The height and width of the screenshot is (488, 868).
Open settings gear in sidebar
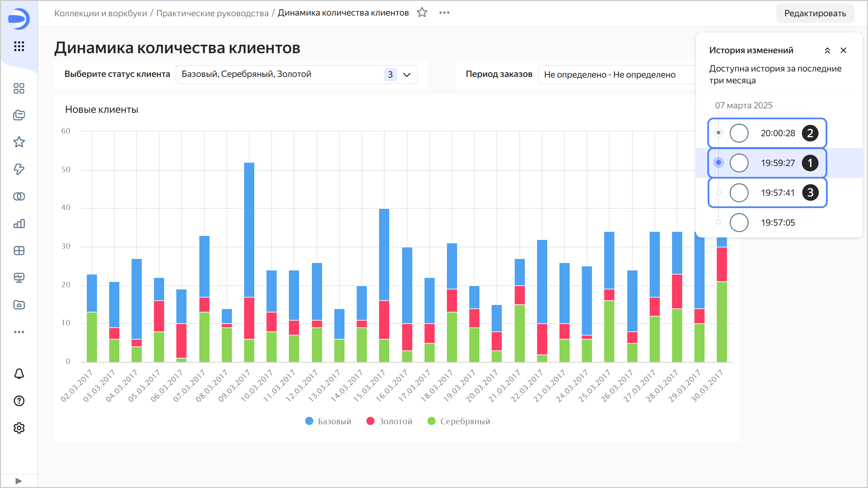(x=19, y=428)
